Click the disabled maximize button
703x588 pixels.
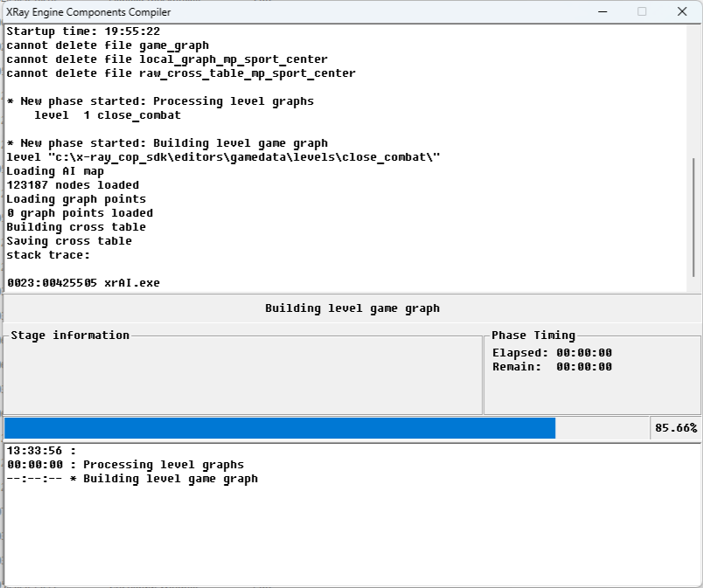point(642,11)
